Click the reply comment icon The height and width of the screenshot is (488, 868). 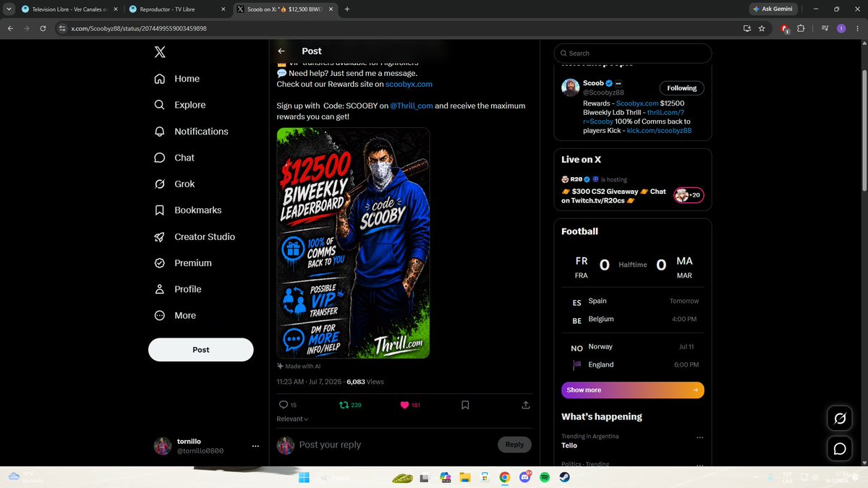tap(284, 405)
